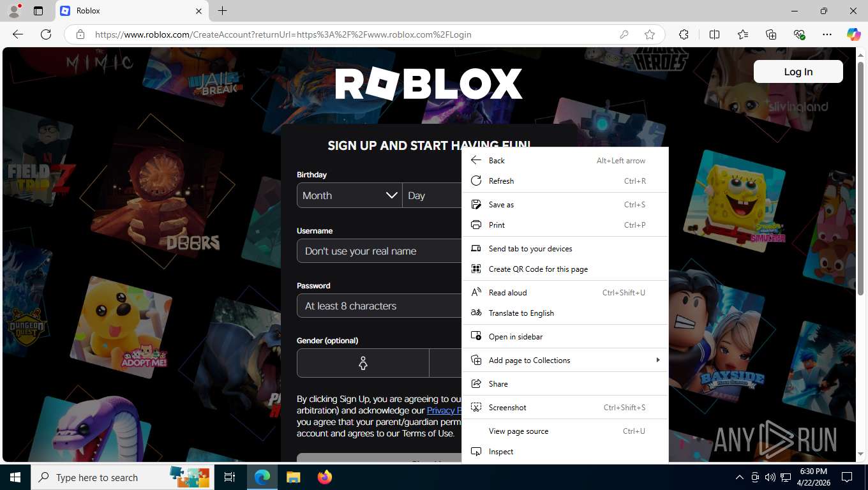The image size is (868, 490).
Task: Select the gender figure icon button
Action: click(363, 363)
